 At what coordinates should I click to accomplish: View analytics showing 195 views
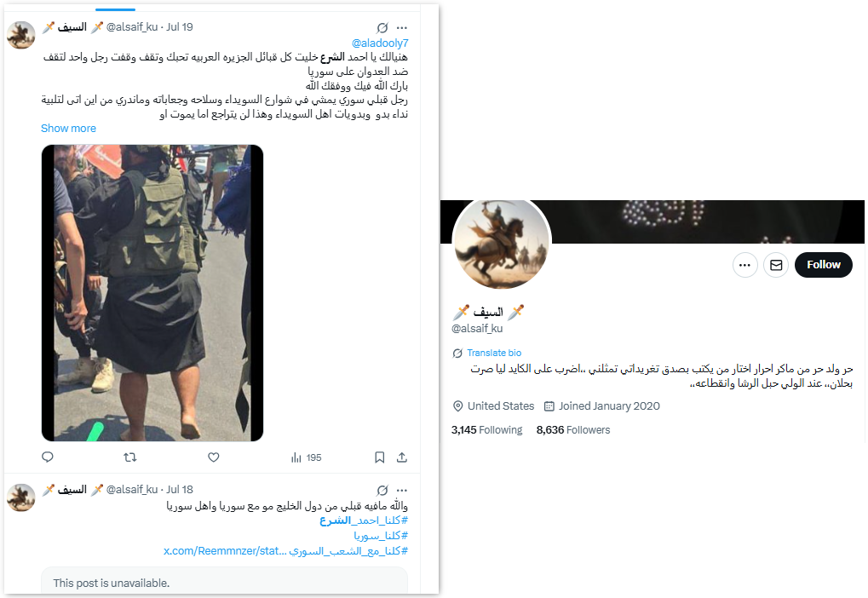[306, 457]
